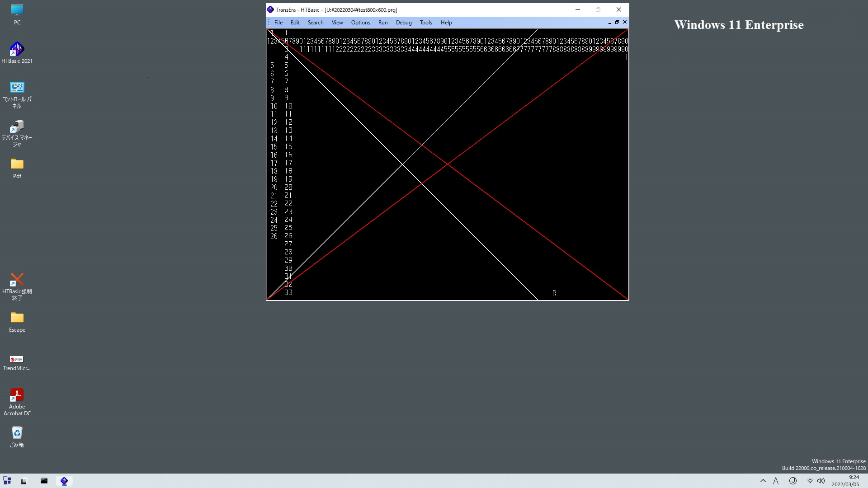Open the command prompt taskbar icon

[44, 481]
